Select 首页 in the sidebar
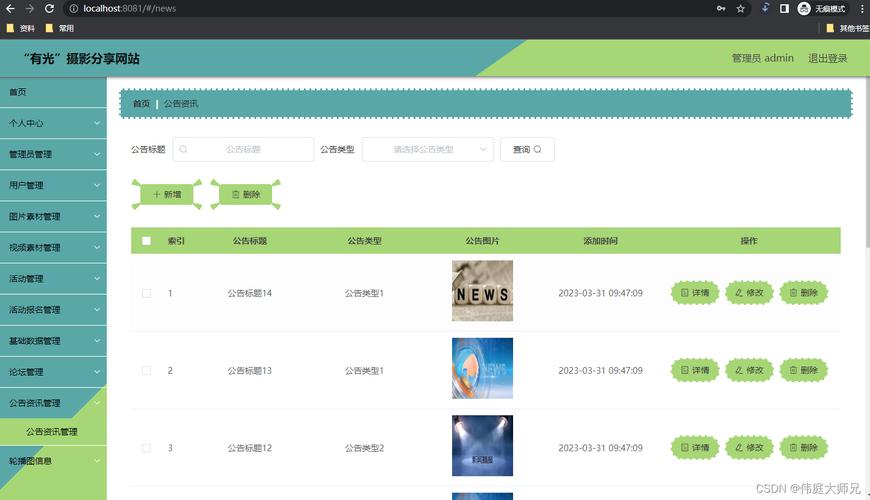This screenshot has height=500, width=870. [53, 92]
